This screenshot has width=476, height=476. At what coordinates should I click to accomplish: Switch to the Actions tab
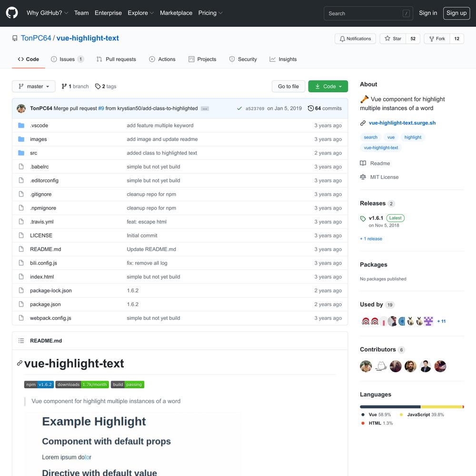click(x=162, y=59)
